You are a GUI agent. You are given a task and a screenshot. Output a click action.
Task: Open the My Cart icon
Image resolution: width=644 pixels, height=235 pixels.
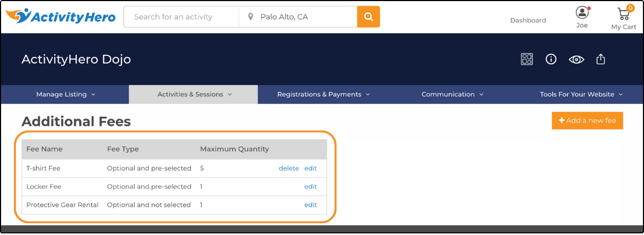pos(623,13)
